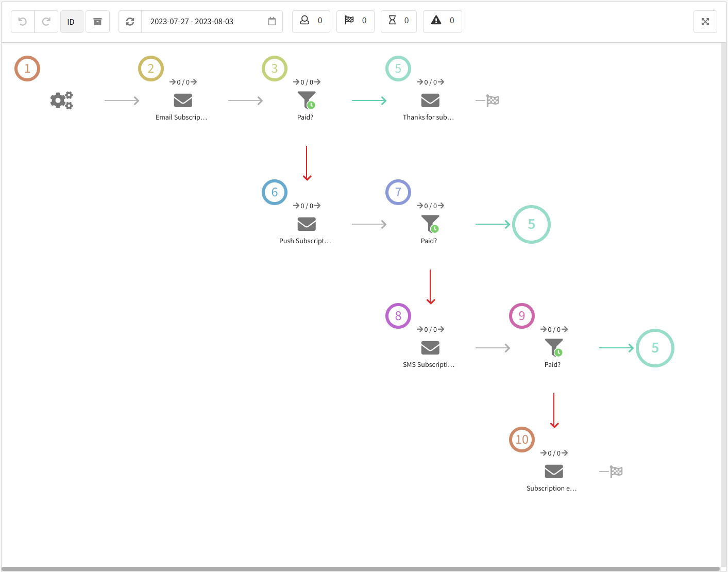
Task: Click the finish flag after Subscription e…
Action: (616, 472)
